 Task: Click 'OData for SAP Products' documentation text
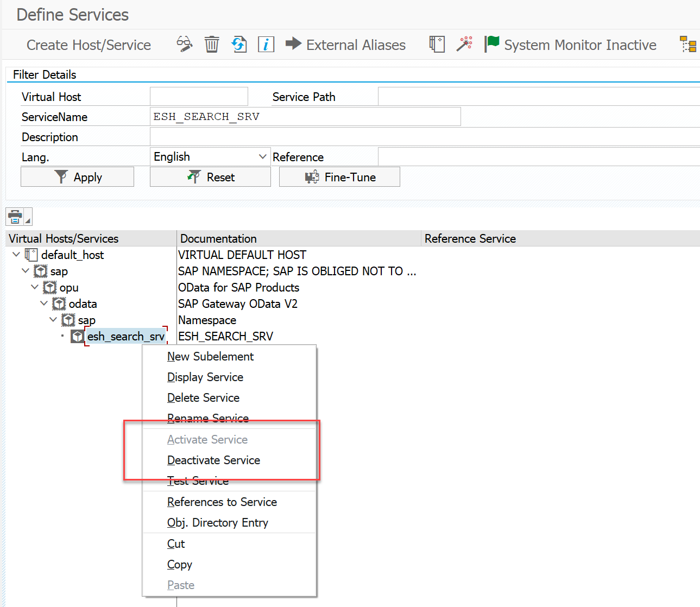click(239, 287)
